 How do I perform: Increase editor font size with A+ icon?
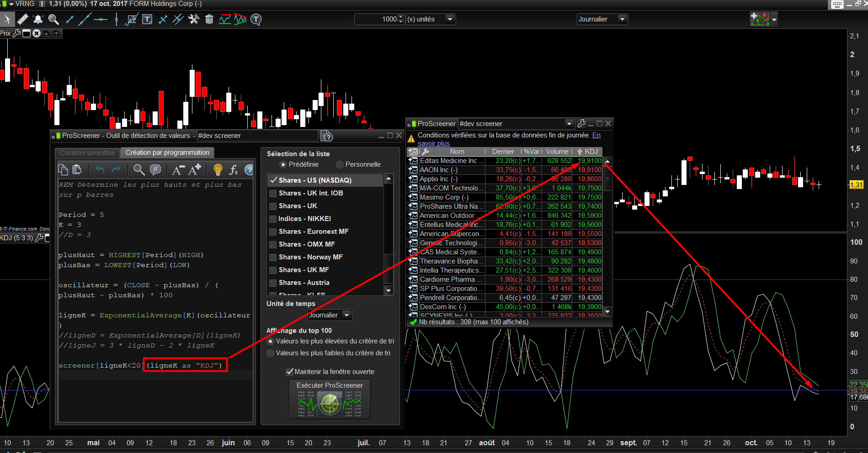pos(195,170)
